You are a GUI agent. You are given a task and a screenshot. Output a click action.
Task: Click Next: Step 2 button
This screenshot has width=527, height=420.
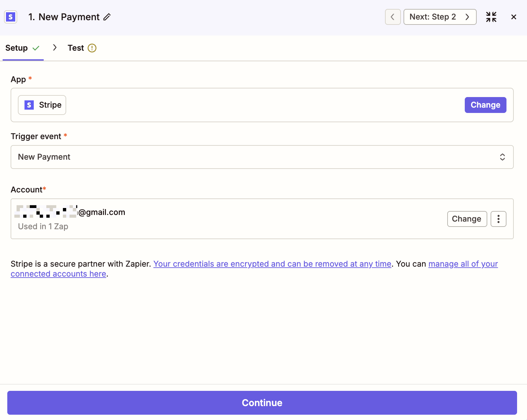tap(440, 17)
